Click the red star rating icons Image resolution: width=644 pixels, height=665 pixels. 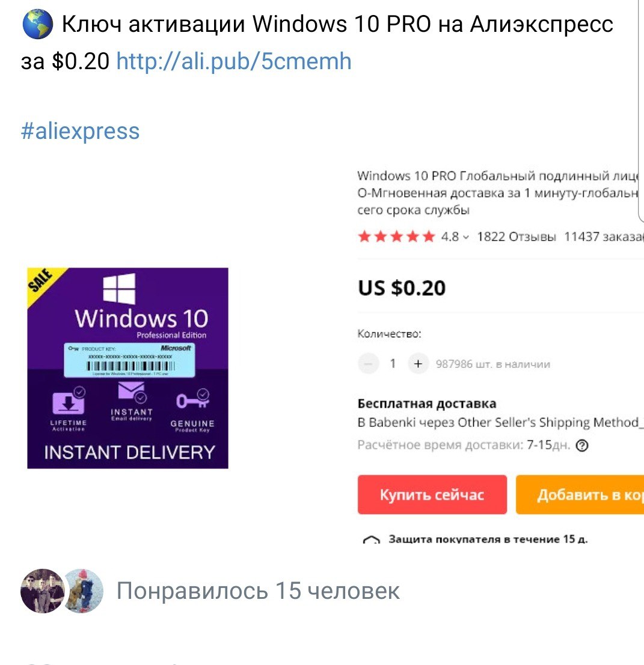coord(397,236)
